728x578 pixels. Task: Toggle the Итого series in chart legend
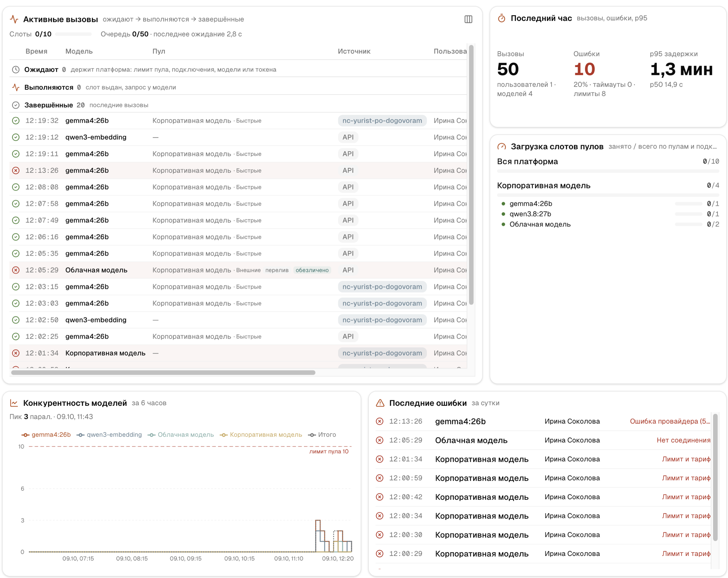(x=322, y=435)
